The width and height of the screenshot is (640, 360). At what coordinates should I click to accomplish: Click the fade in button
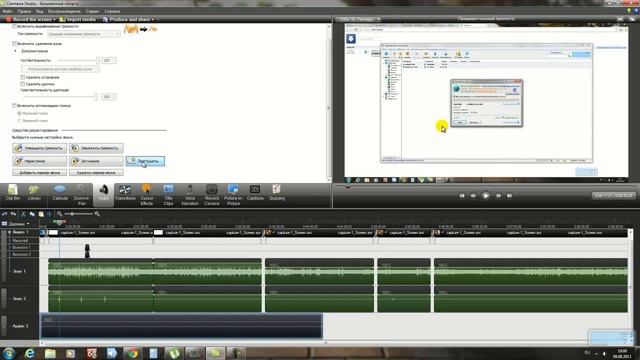point(40,161)
